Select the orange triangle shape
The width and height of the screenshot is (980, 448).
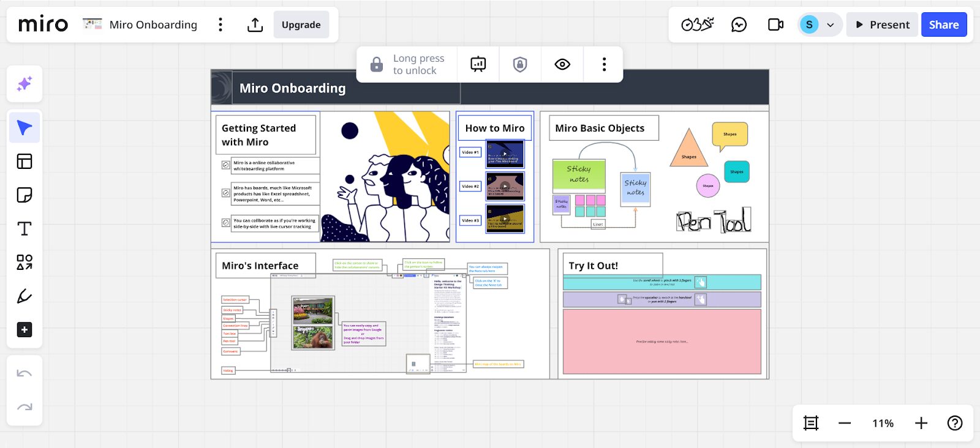689,150
